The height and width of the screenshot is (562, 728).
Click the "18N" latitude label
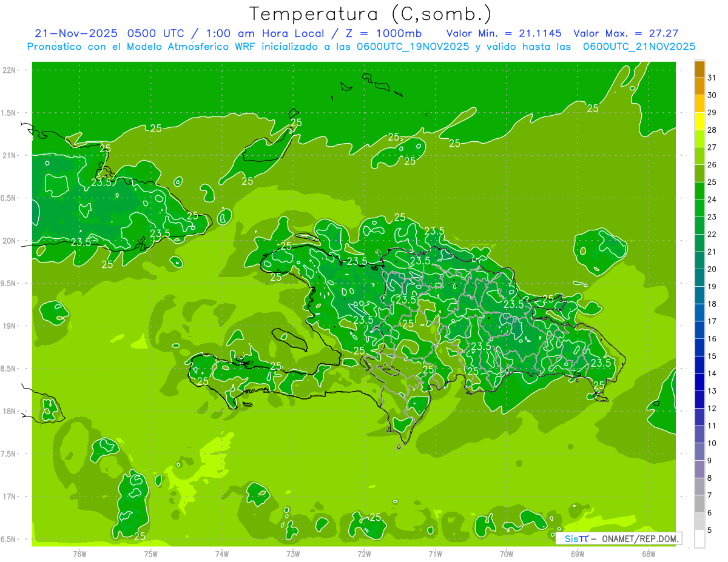[9, 411]
